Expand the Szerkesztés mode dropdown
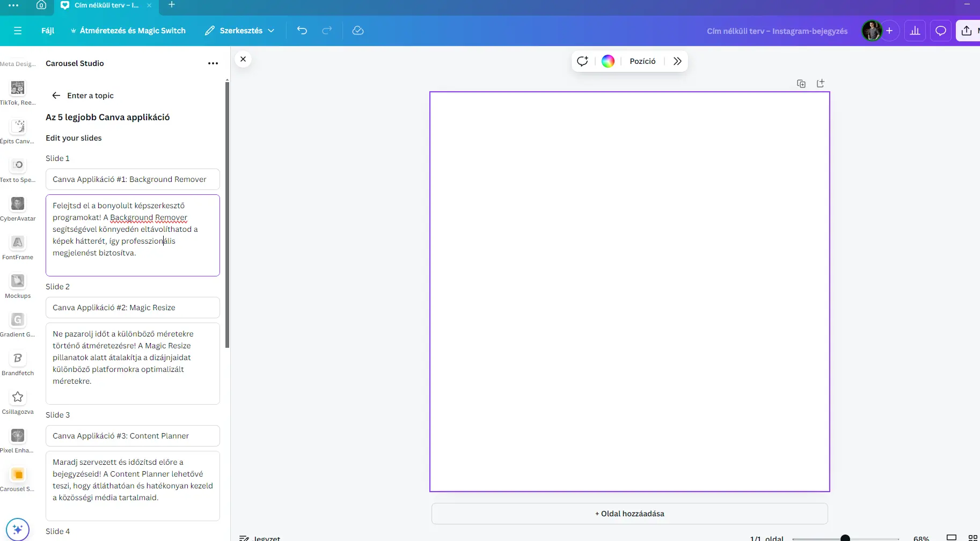Image resolution: width=980 pixels, height=541 pixels. point(239,31)
